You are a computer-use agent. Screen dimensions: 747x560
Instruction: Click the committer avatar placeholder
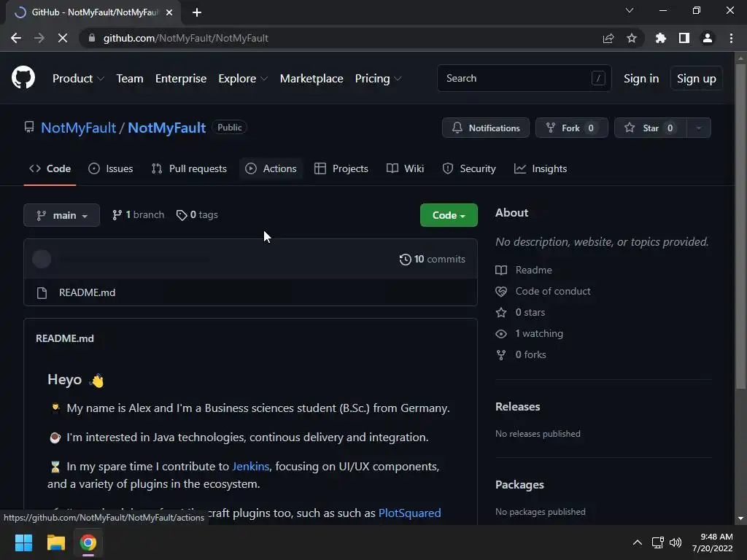click(x=42, y=259)
